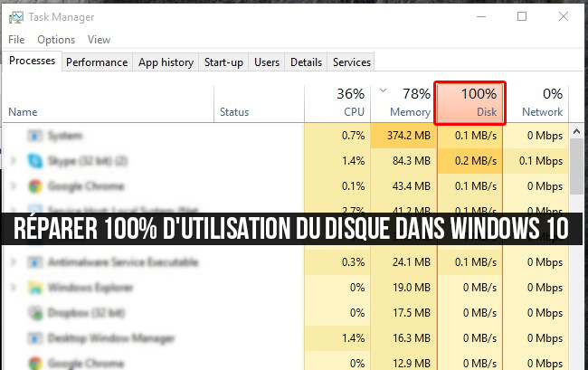Click the 0.7% CPU value
Viewport: 588px width, 370px height.
pos(353,136)
